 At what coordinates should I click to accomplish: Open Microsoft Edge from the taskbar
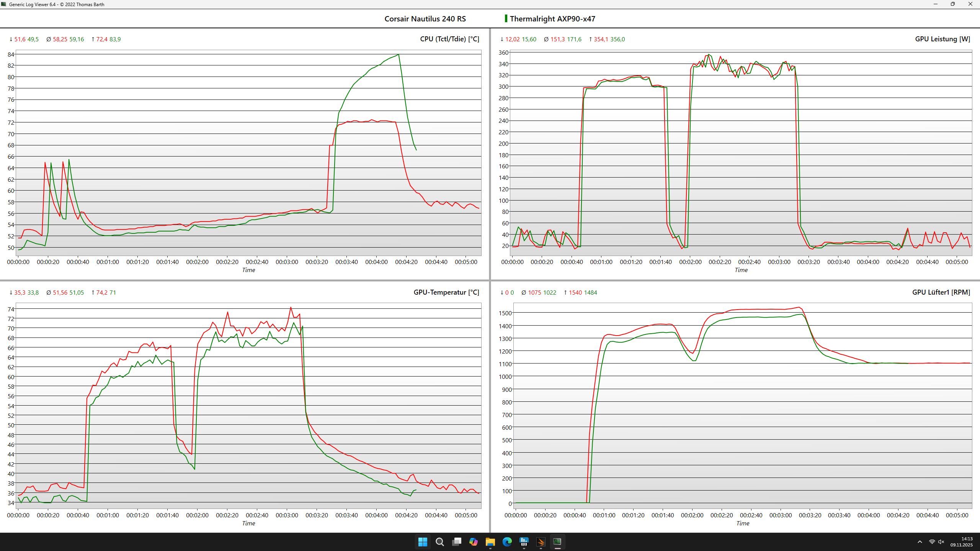[507, 542]
